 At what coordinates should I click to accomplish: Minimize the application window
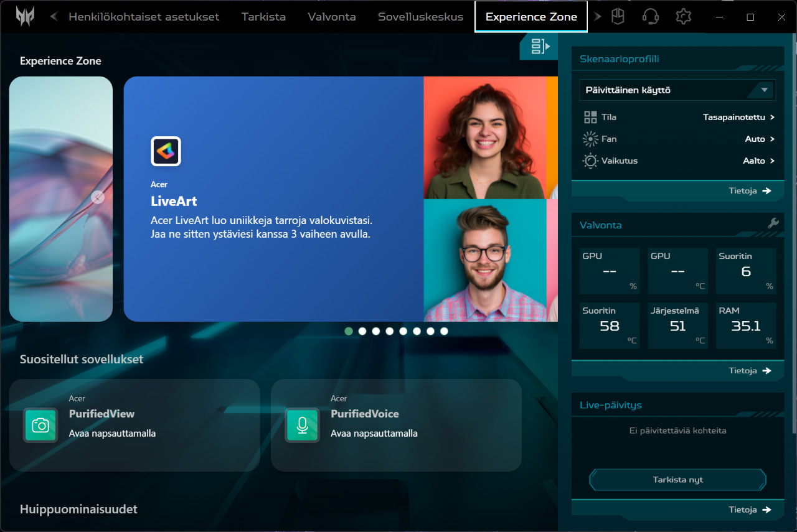pyautogui.click(x=720, y=17)
